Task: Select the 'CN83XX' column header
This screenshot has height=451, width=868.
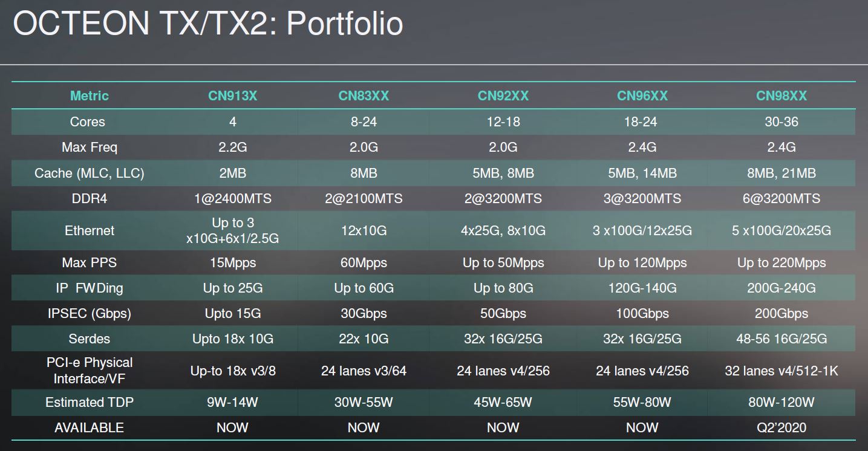Action: pyautogui.click(x=364, y=96)
